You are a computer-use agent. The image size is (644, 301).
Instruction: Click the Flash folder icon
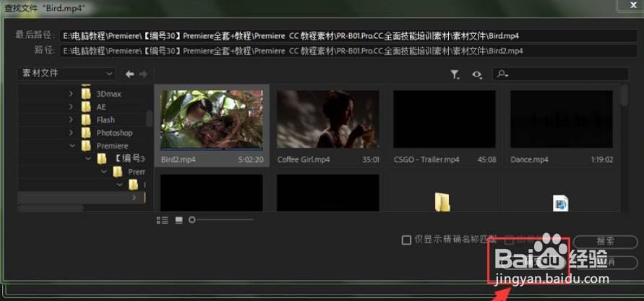pos(86,120)
